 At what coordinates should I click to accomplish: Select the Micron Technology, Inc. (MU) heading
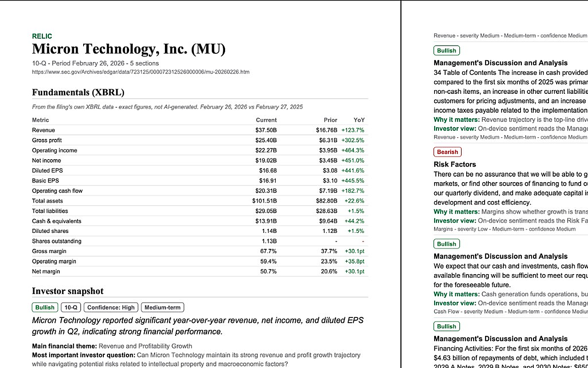129,49
